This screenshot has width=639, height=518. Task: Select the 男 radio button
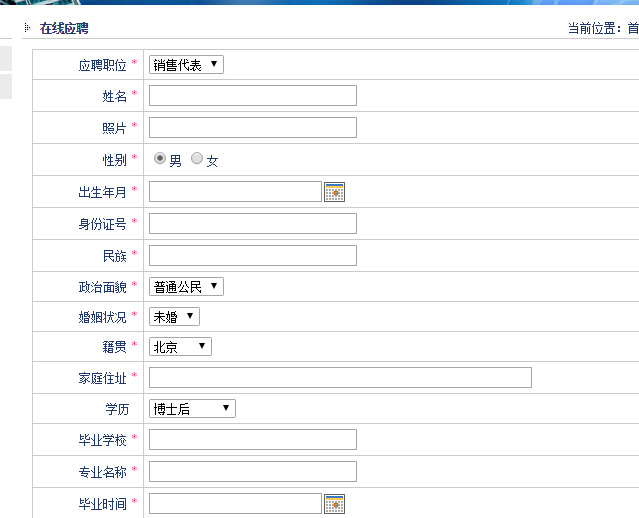point(160,159)
